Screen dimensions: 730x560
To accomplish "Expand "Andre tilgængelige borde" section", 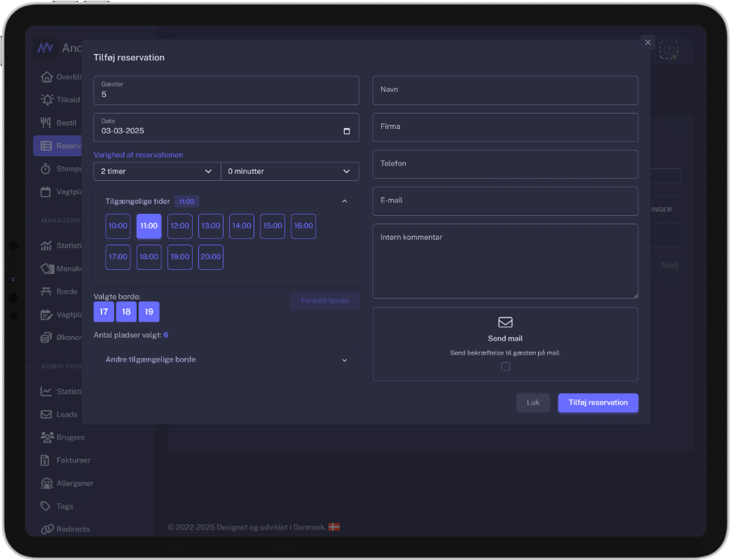I will (x=226, y=360).
